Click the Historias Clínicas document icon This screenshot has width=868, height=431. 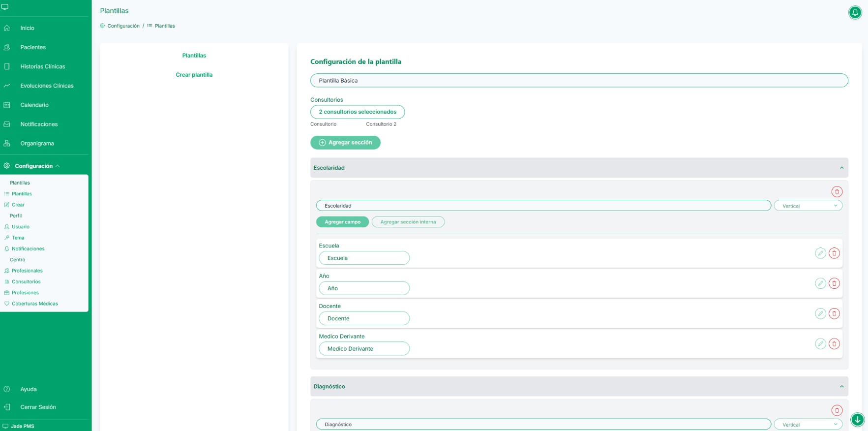click(x=7, y=66)
